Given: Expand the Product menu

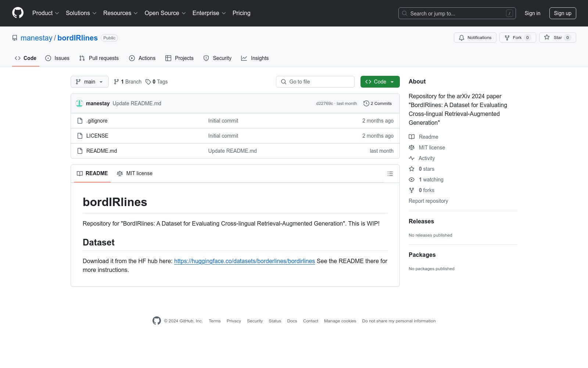Looking at the screenshot, I should coord(46,13).
